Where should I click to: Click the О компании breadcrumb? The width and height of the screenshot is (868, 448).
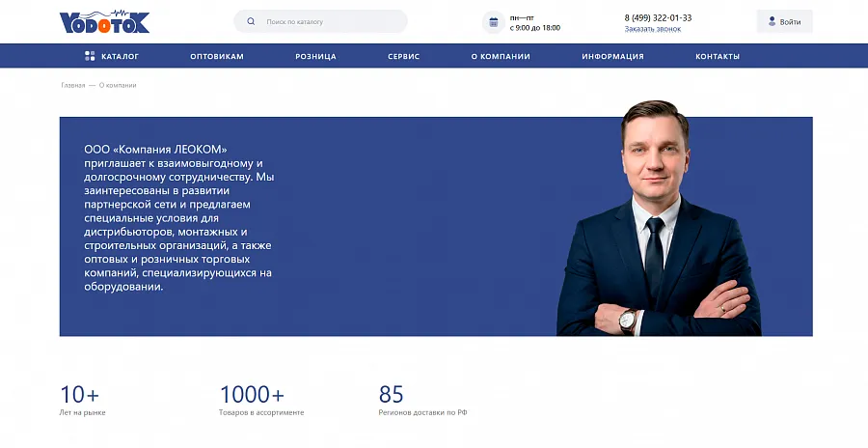[118, 85]
